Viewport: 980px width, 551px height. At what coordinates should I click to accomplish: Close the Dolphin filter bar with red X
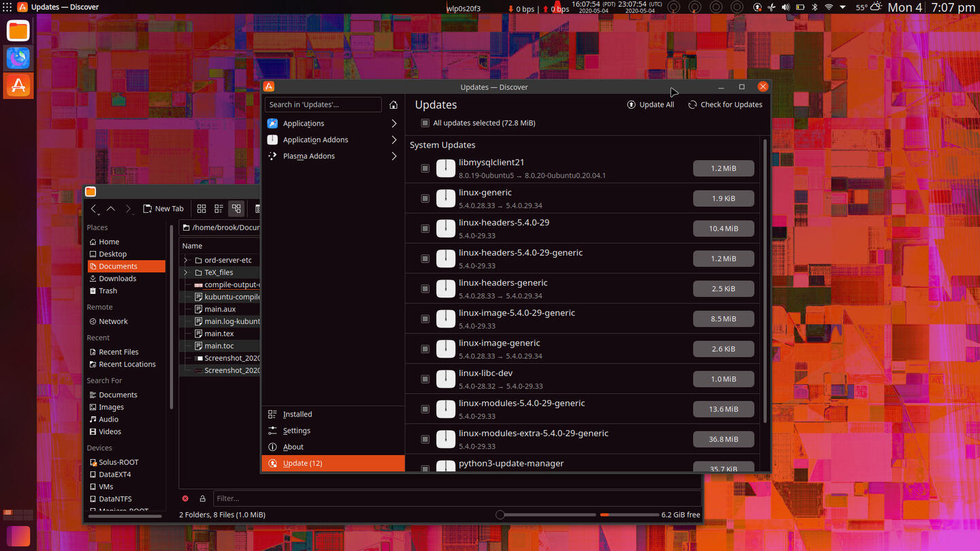tap(185, 499)
